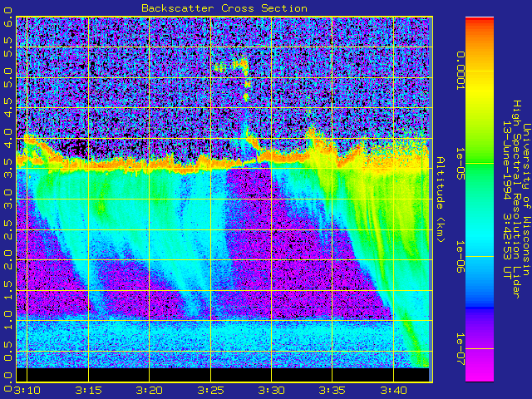Click the "Altitude (km)" axis title

coord(440,199)
